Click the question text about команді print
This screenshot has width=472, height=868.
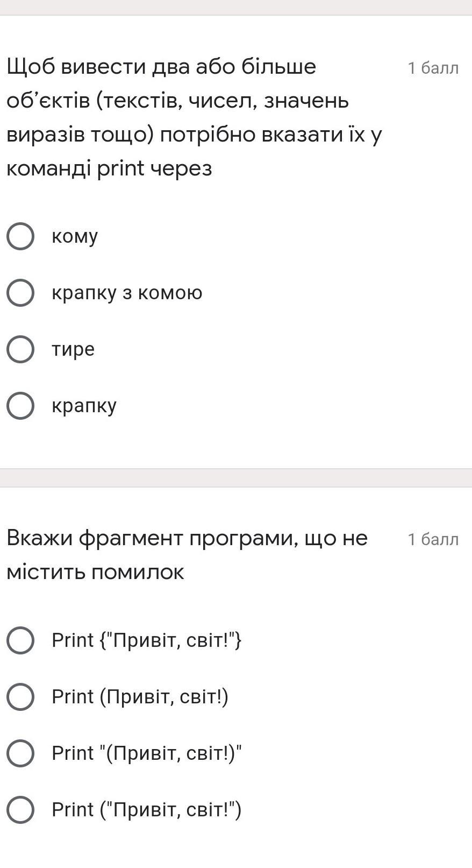194,117
